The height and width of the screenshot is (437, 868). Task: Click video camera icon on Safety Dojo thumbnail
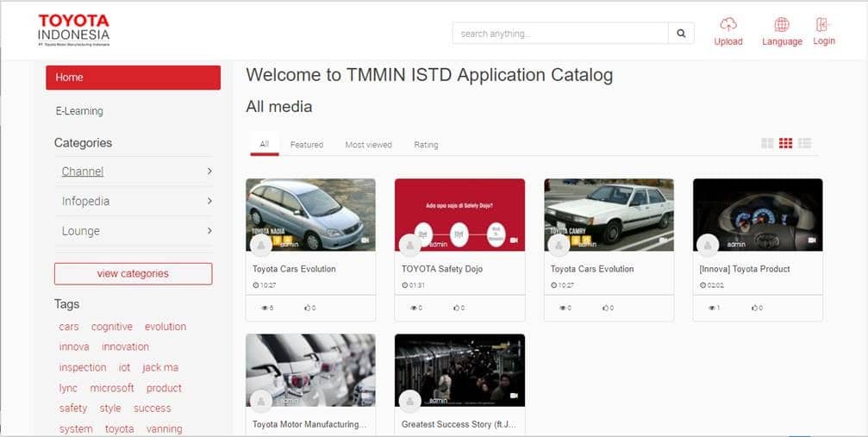coord(514,240)
